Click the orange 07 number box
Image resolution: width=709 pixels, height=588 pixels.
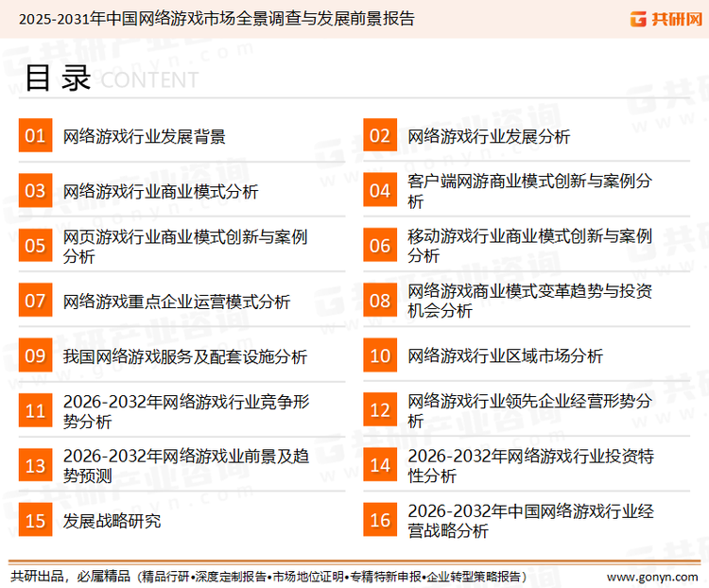pyautogui.click(x=35, y=301)
